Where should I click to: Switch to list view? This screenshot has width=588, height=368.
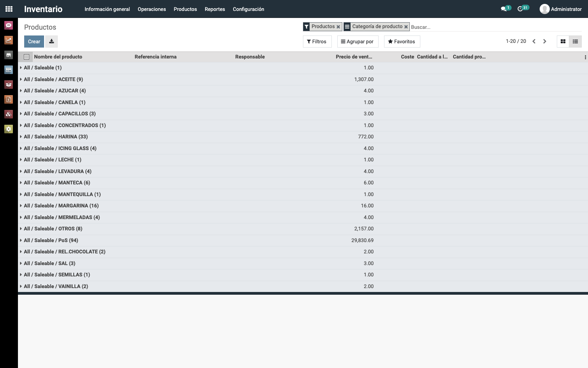(576, 42)
